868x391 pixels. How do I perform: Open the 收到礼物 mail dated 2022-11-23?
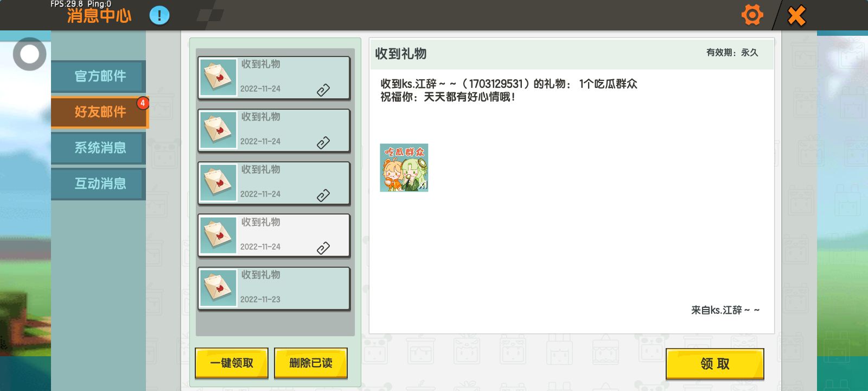pos(274,288)
